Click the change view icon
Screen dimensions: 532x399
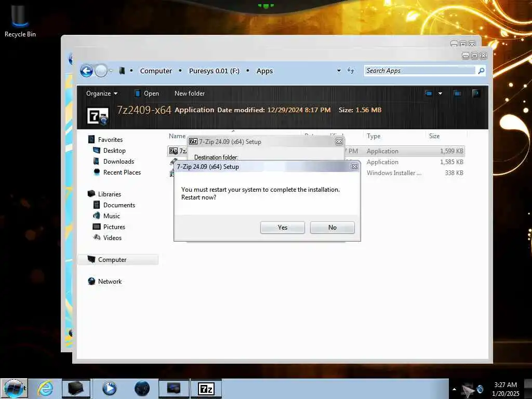pyautogui.click(x=429, y=94)
